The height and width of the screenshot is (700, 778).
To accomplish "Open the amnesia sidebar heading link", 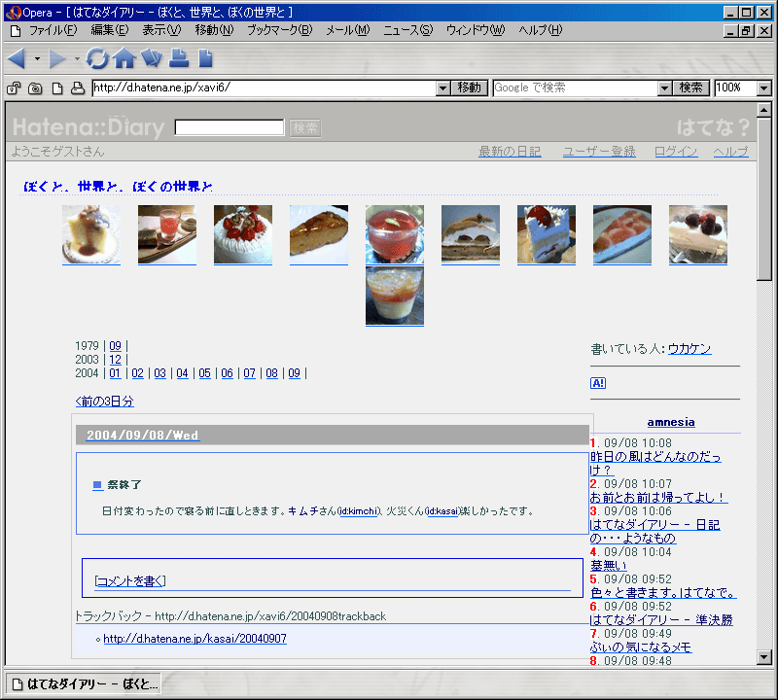I will click(671, 422).
